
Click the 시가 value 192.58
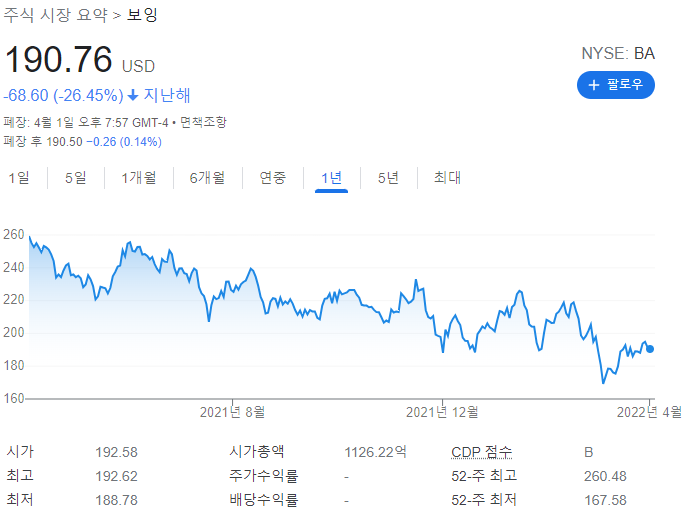[116, 452]
